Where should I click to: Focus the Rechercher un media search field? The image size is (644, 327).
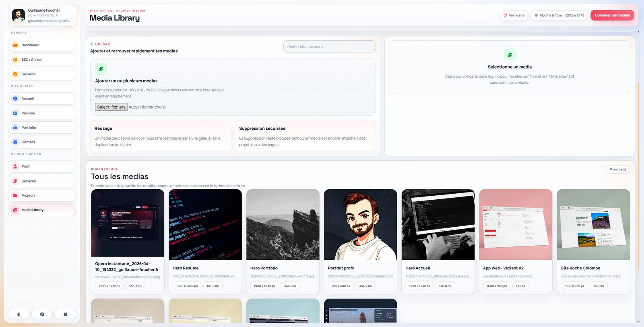(x=329, y=47)
